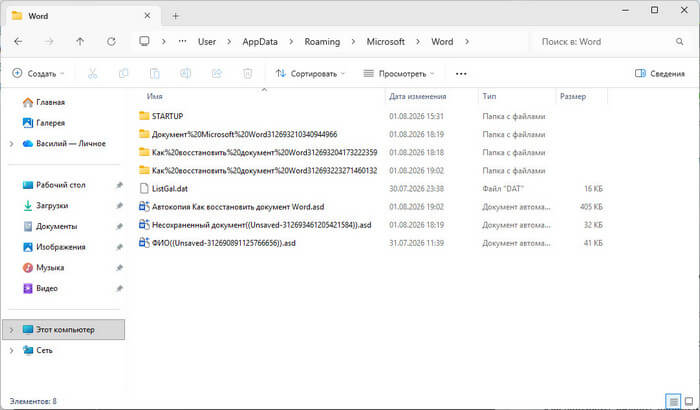Open Галерея in navigation pane
Screen dimensions: 700x410
44,123
